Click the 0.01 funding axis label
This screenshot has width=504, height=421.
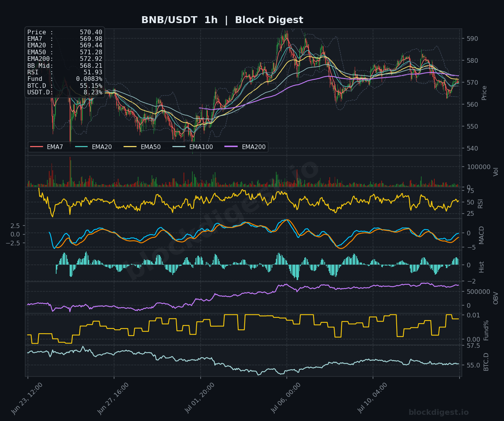point(474,315)
